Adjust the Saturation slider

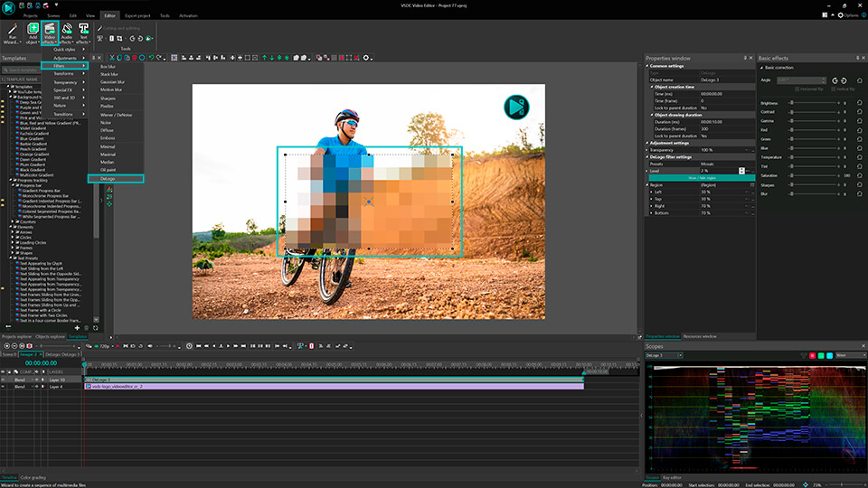click(794, 176)
